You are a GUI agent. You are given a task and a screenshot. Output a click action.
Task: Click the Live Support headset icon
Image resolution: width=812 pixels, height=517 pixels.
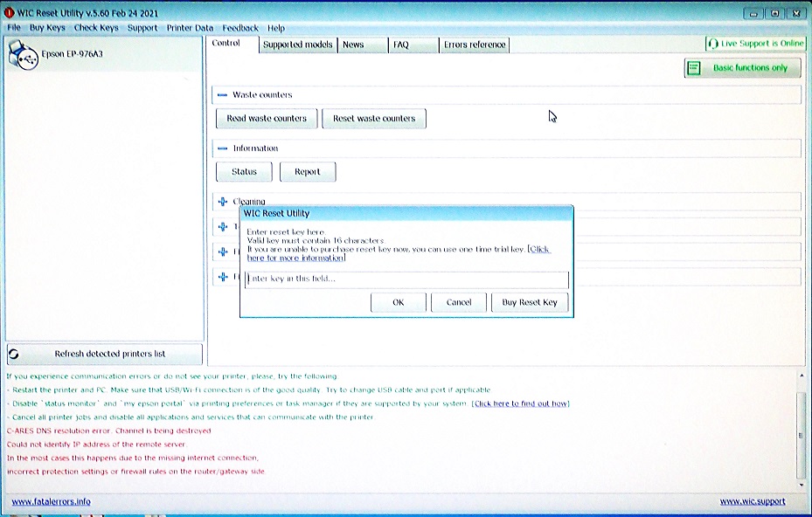[x=713, y=44]
